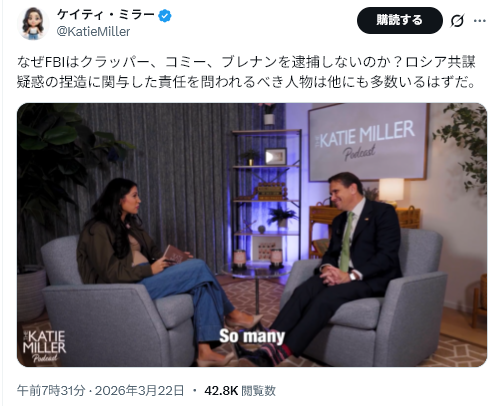Click the second line of tweet text
Viewport: 501px width, 406px height.
tap(247, 82)
